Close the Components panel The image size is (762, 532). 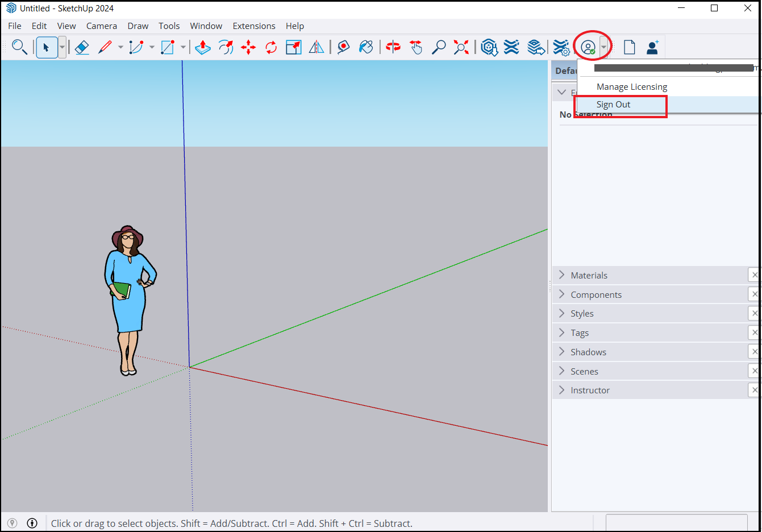tap(754, 294)
